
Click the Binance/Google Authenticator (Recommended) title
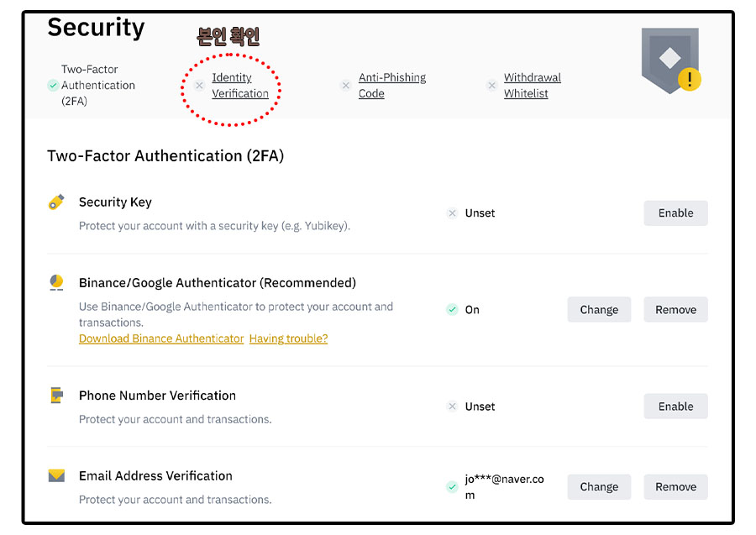pos(218,283)
